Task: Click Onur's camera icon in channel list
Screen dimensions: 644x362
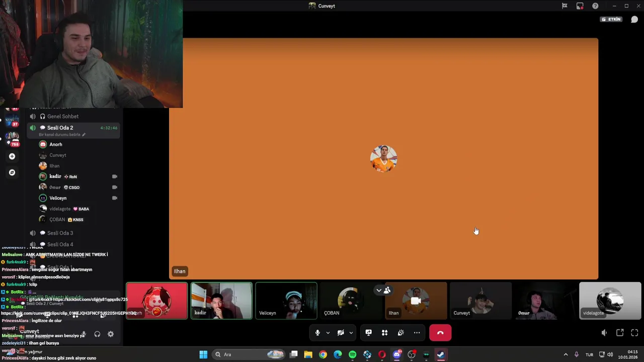Action: point(115,187)
